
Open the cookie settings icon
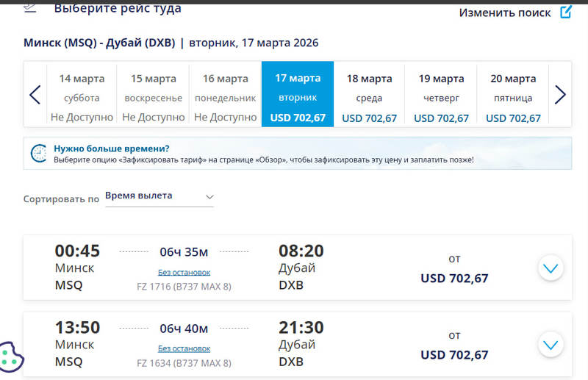pos(12,358)
